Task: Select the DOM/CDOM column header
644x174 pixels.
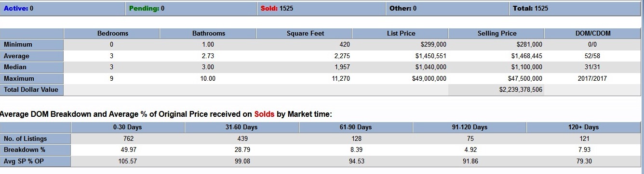Action: tap(592, 34)
